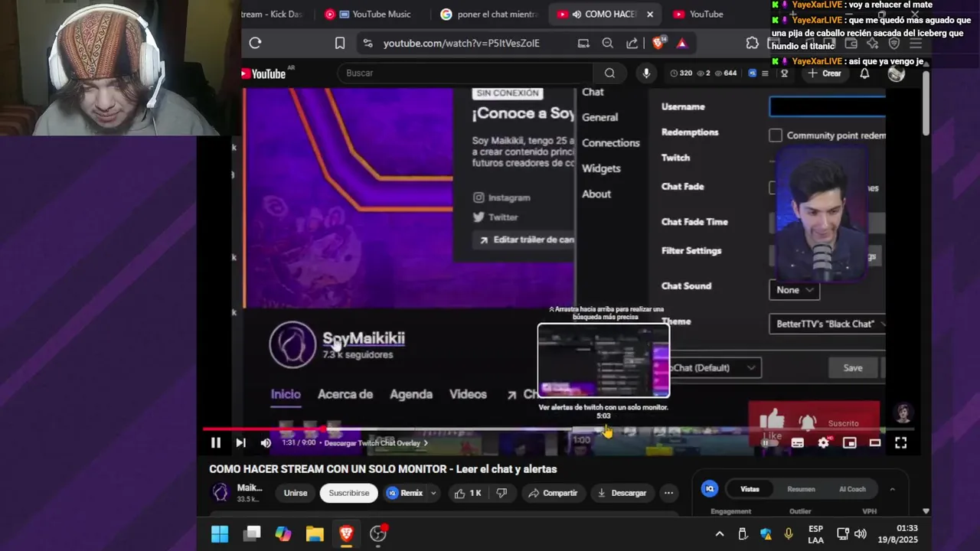
Task: Bookmark the current page
Action: click(x=340, y=43)
